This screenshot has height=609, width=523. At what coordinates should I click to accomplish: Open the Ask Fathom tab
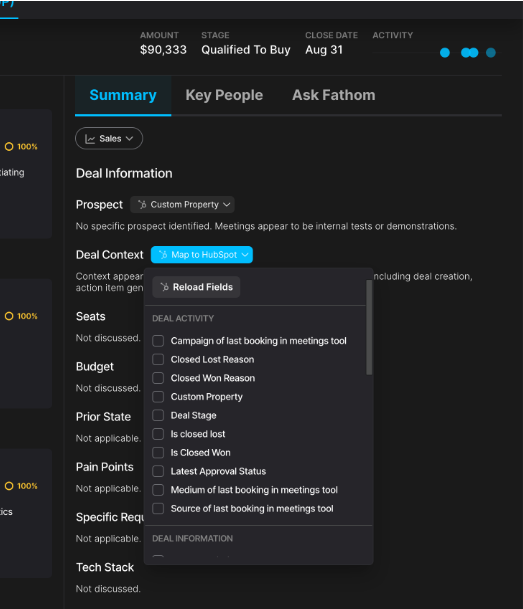[334, 95]
